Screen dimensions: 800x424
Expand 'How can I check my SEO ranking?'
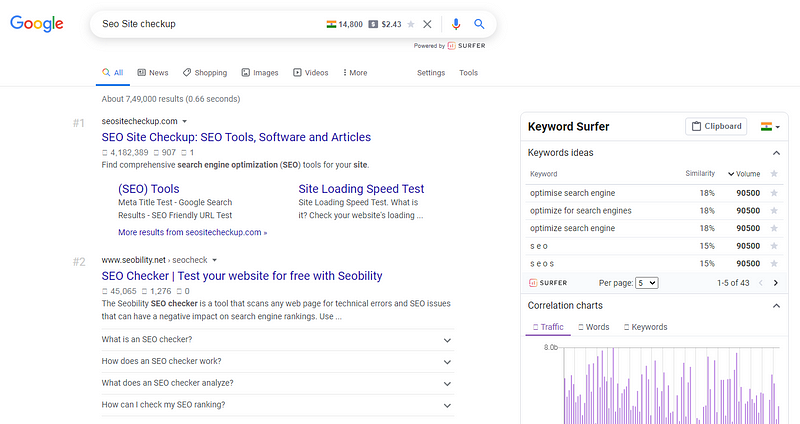click(x=278, y=405)
